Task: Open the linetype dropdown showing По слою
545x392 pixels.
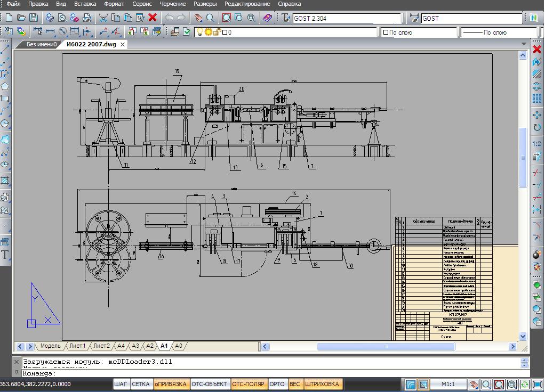Action: 499,32
